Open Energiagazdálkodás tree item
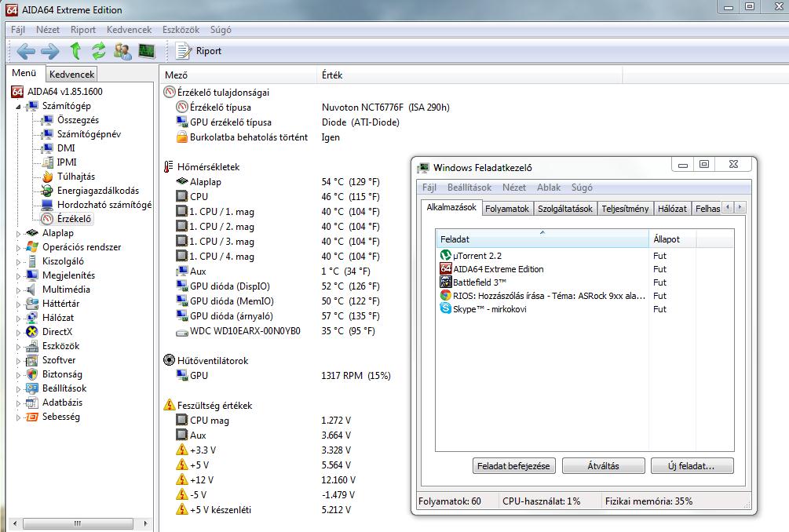 point(98,190)
